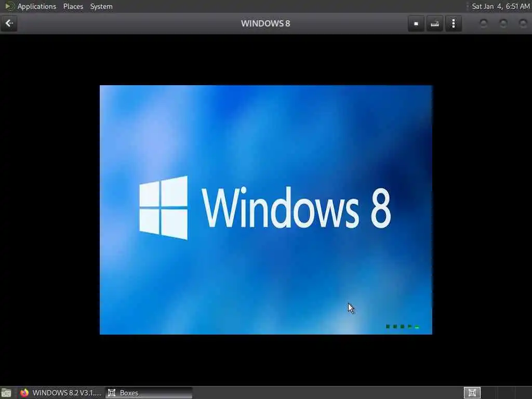The width and height of the screenshot is (532, 399).
Task: Open the clock showing Sat Jan 4, 6:51 AM
Action: (500, 6)
